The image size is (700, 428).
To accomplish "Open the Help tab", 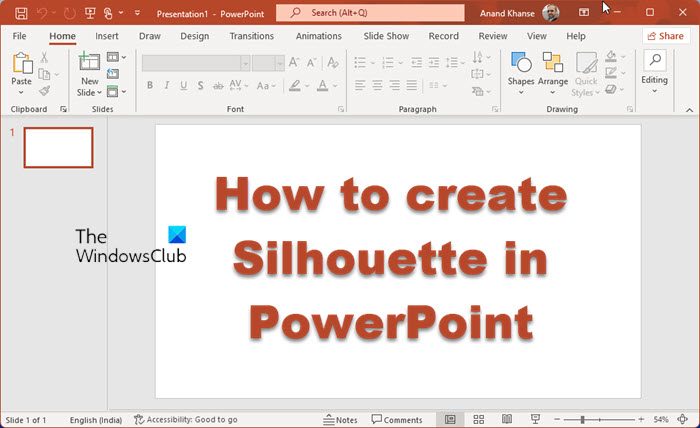I will (575, 36).
